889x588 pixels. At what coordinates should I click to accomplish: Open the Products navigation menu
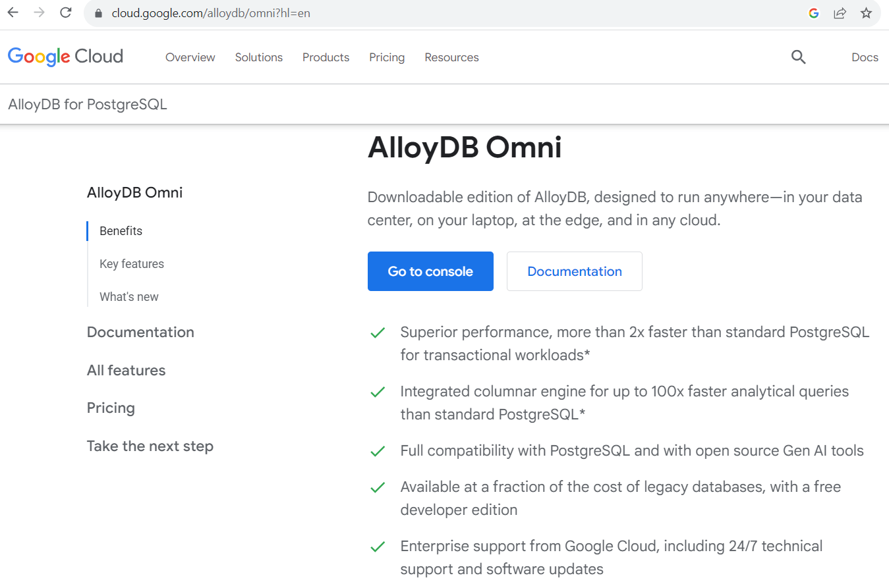coord(326,57)
